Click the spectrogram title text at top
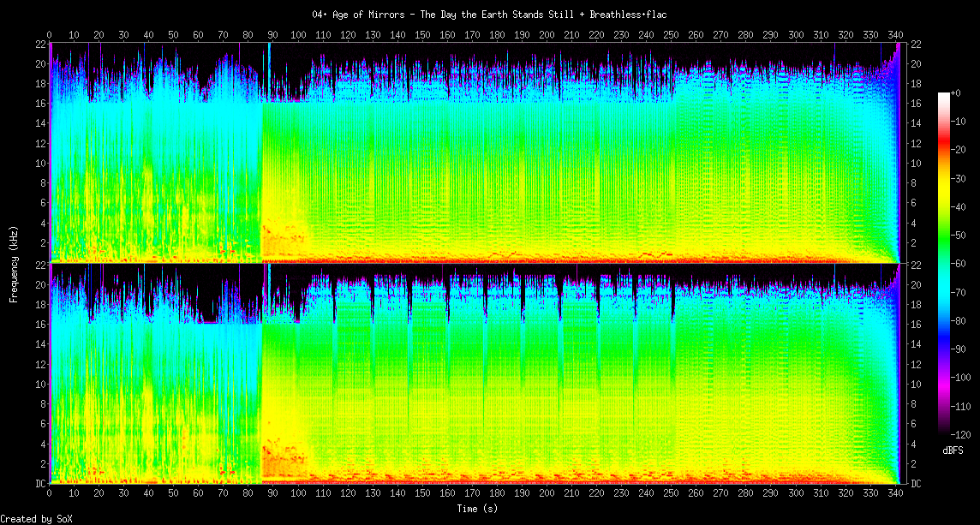This screenshot has width=980, height=525. [x=489, y=15]
